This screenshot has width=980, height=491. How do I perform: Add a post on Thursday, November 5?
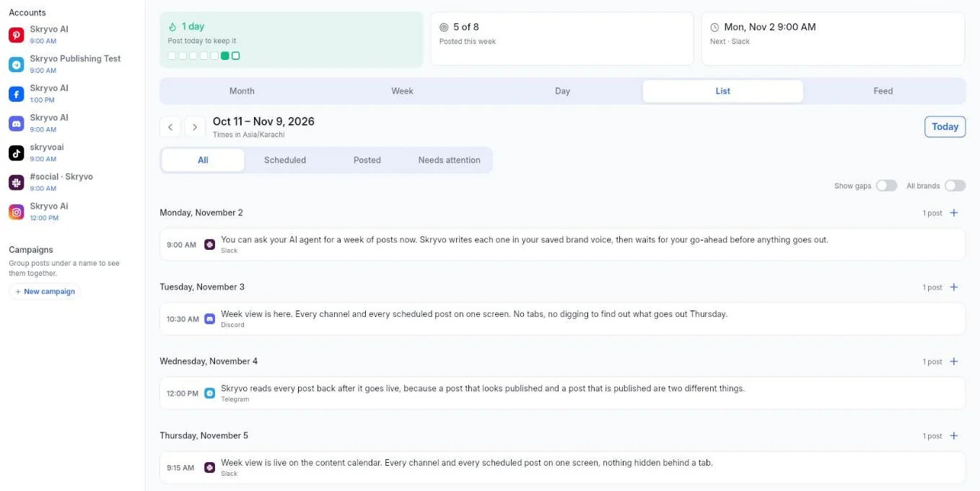tap(954, 436)
